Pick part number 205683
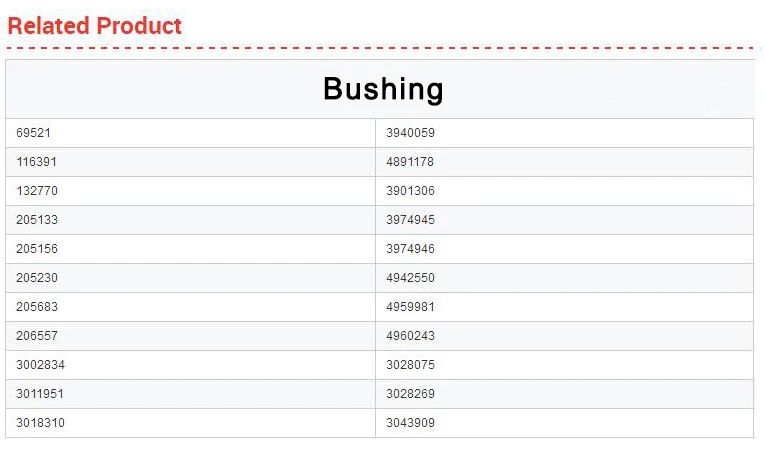 click(x=37, y=307)
